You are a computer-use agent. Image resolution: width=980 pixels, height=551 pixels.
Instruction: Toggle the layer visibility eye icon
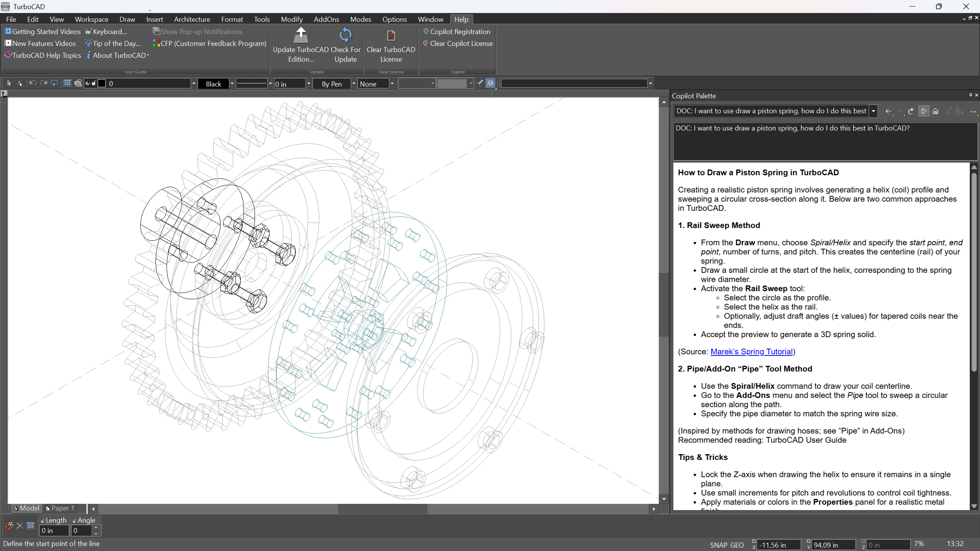(x=88, y=83)
